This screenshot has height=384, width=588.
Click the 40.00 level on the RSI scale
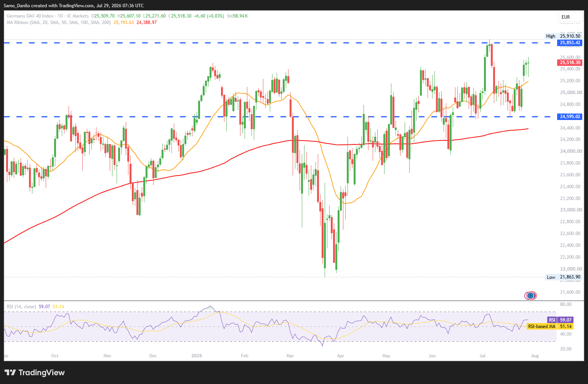566,334
